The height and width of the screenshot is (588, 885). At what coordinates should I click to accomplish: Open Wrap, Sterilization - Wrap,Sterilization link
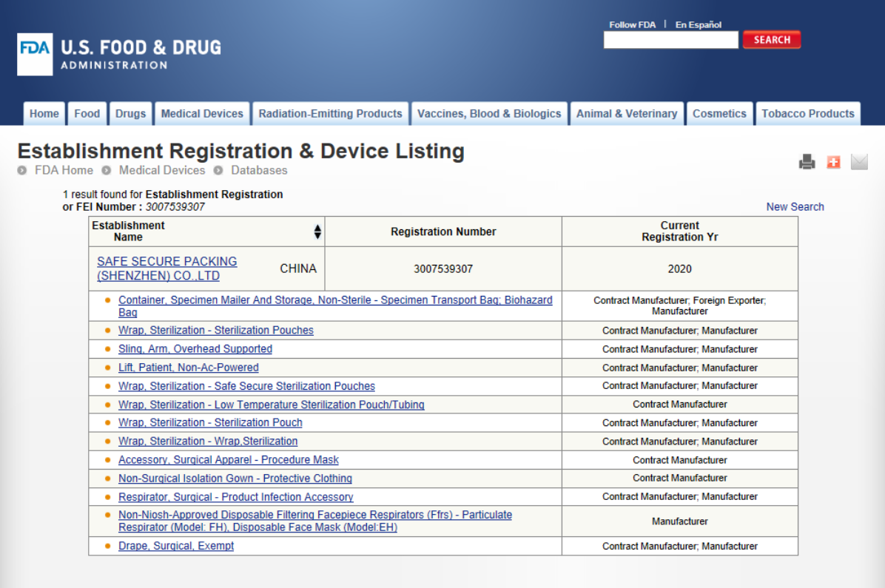pos(208,441)
